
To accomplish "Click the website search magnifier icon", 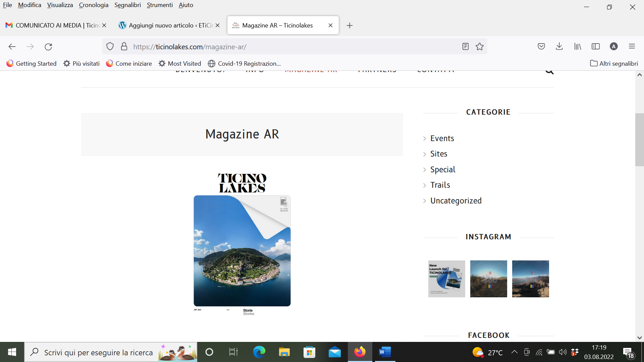I will coord(549,71).
